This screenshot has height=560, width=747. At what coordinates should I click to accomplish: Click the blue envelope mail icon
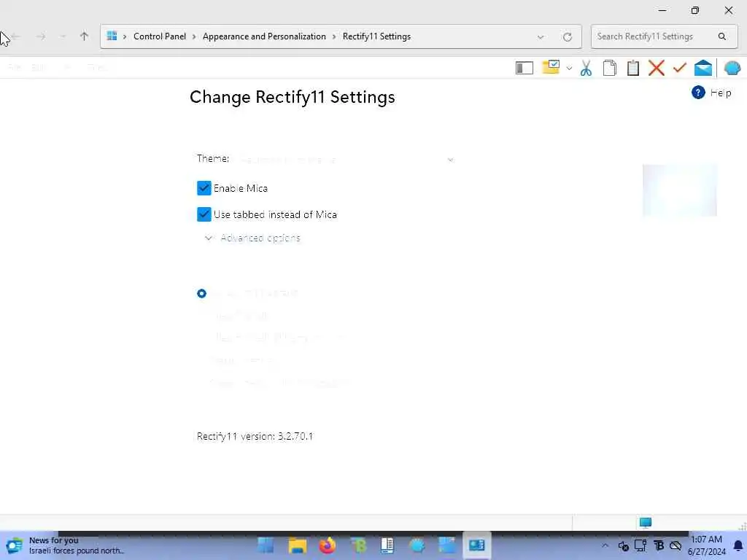point(703,68)
